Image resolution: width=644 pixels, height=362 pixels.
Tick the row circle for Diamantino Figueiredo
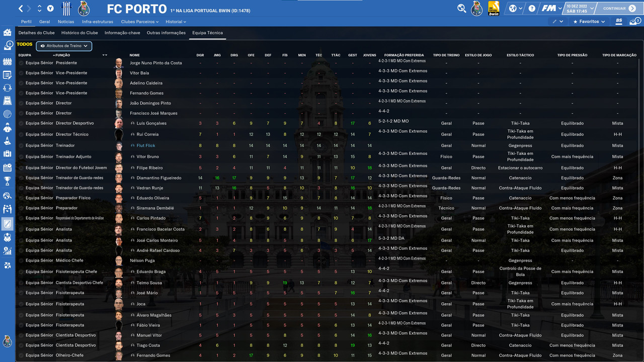point(21,178)
